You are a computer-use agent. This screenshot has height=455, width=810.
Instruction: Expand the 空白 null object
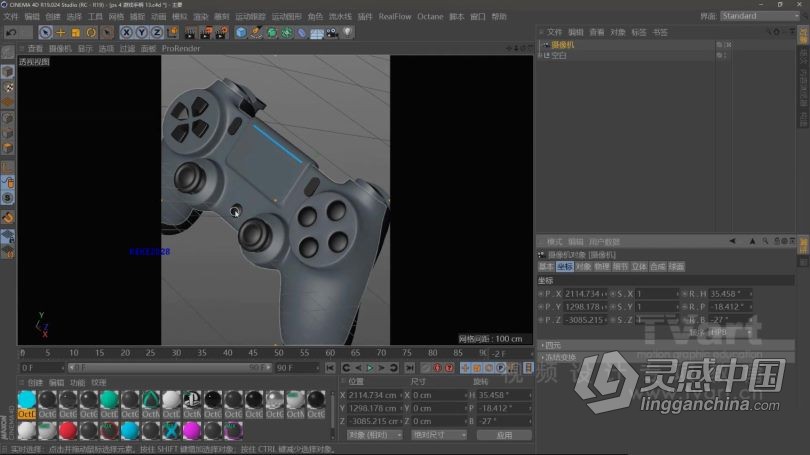point(540,55)
